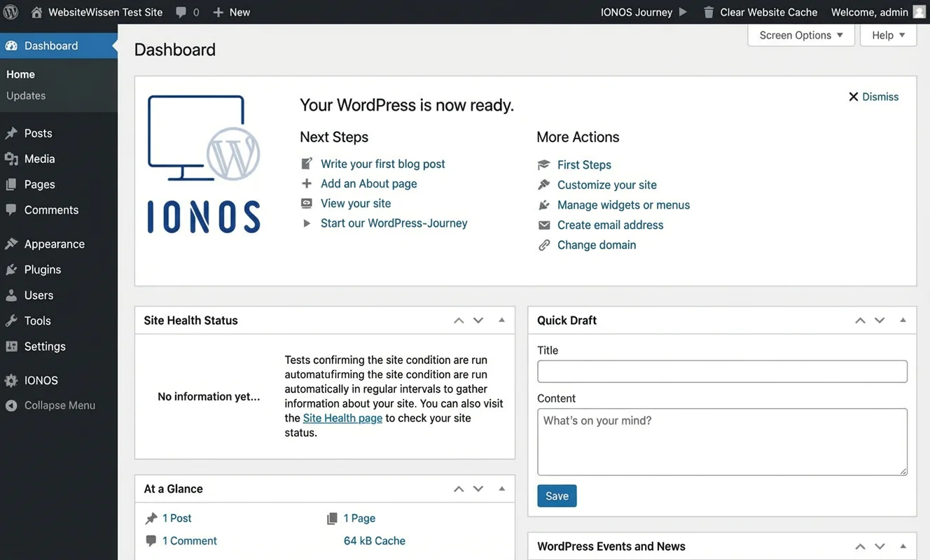The height and width of the screenshot is (560, 930).
Task: Open the Pages menu in sidebar
Action: click(x=39, y=184)
